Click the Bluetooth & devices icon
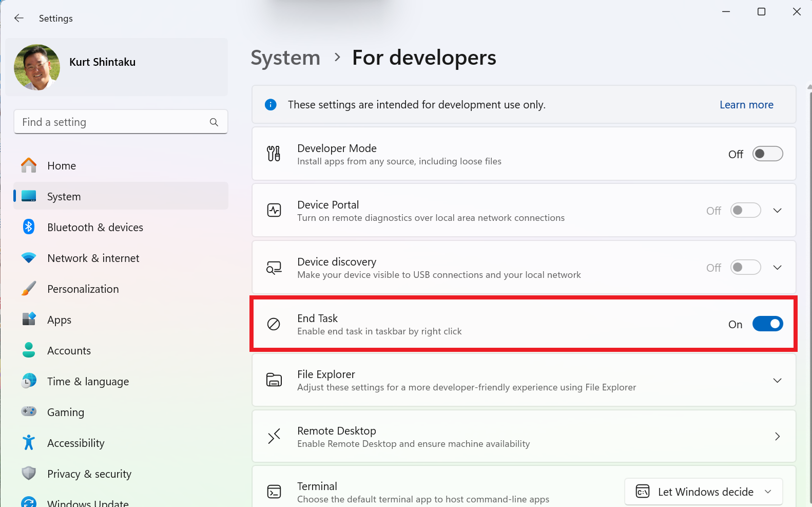This screenshot has width=812, height=507. tap(29, 227)
